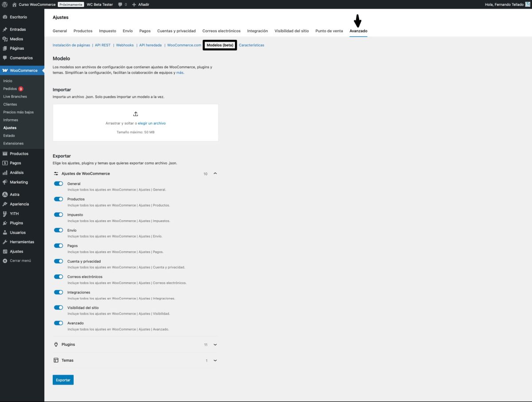
Task: Open the Punto de venta tab
Action: [x=329, y=31]
